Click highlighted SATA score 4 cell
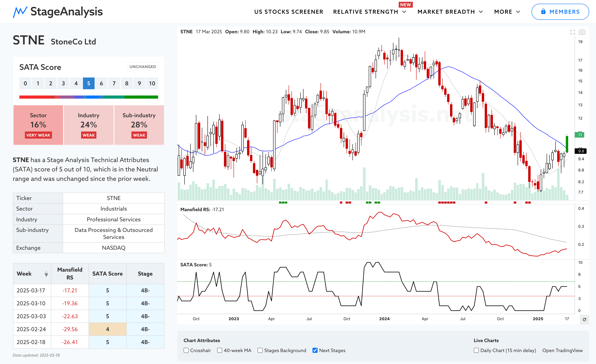This screenshot has width=596, height=364. tap(107, 329)
